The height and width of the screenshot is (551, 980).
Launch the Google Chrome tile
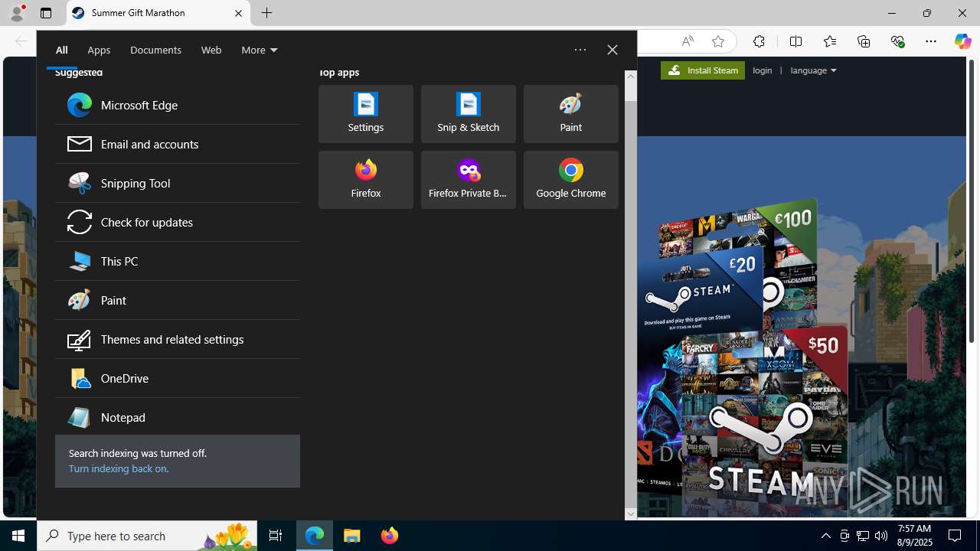[x=571, y=180]
